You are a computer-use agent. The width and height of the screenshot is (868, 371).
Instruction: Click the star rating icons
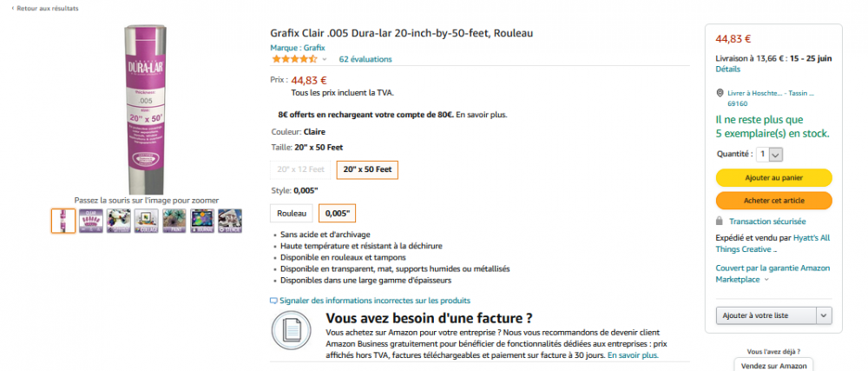click(294, 59)
